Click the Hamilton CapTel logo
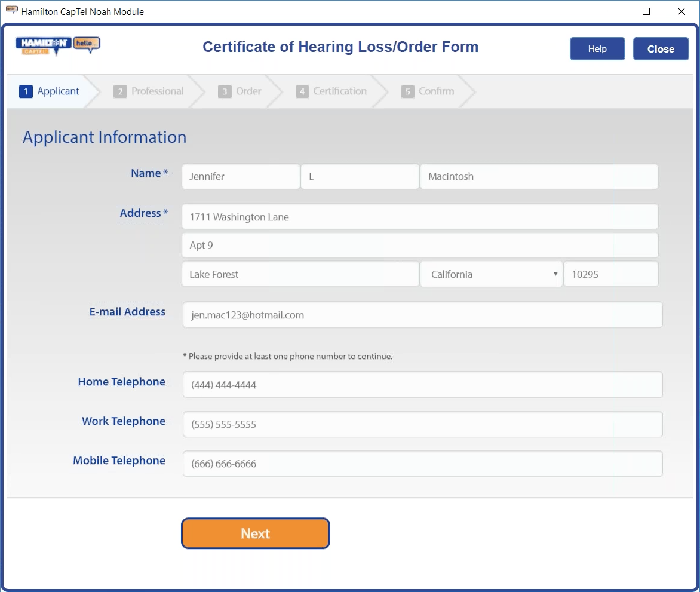 click(57, 45)
